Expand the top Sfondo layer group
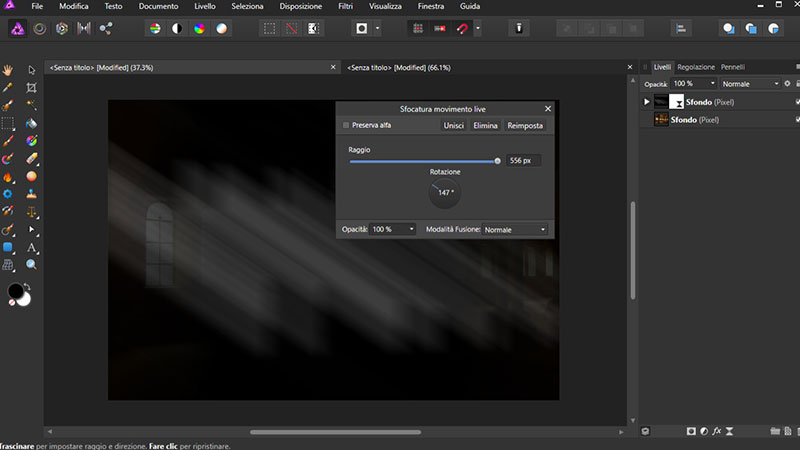Image resolution: width=800 pixels, height=450 pixels. point(647,102)
